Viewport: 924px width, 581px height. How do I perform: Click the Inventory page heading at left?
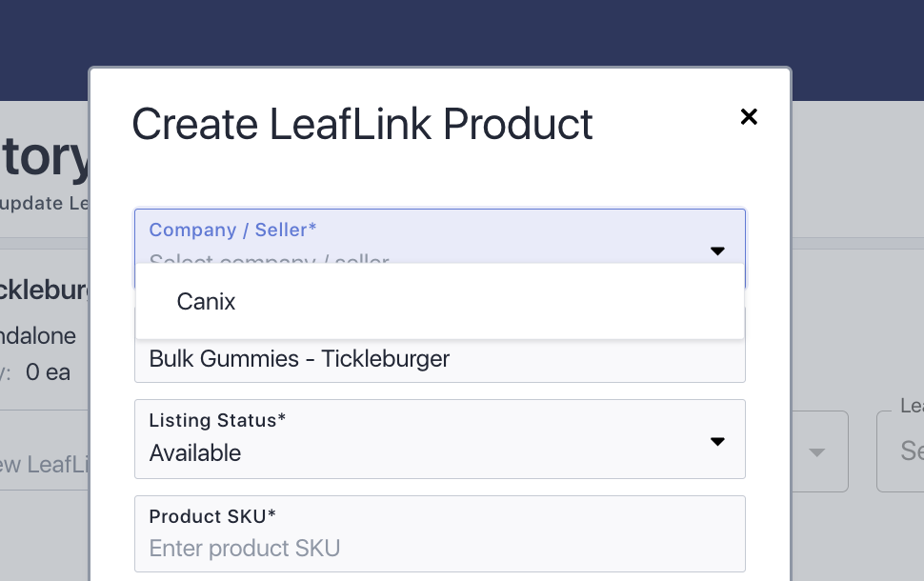[43, 159]
